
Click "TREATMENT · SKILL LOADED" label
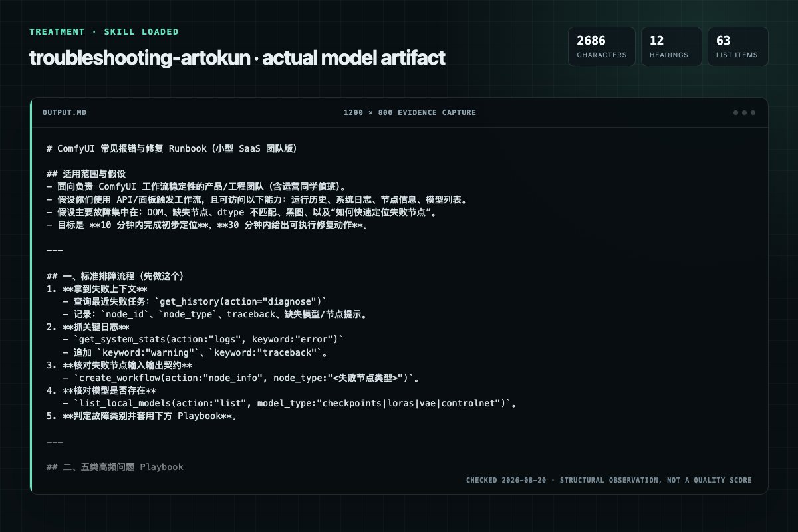(104, 31)
